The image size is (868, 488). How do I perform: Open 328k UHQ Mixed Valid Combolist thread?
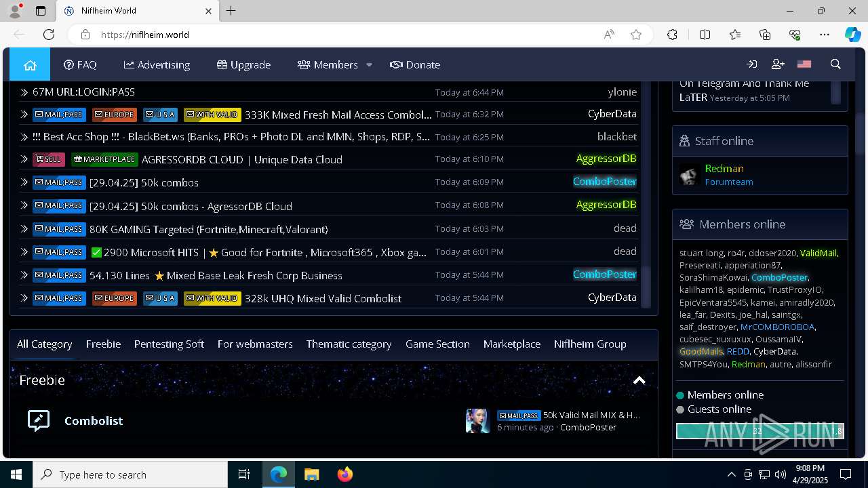[x=323, y=298]
